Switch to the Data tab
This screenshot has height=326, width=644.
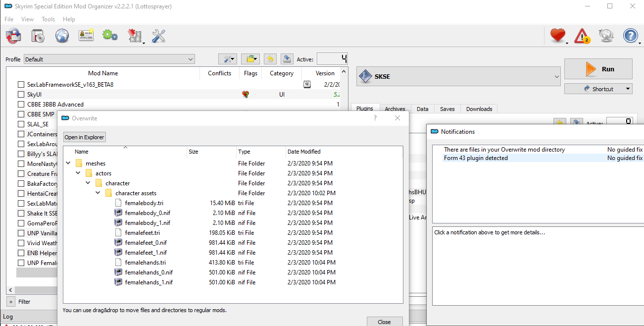click(x=423, y=109)
